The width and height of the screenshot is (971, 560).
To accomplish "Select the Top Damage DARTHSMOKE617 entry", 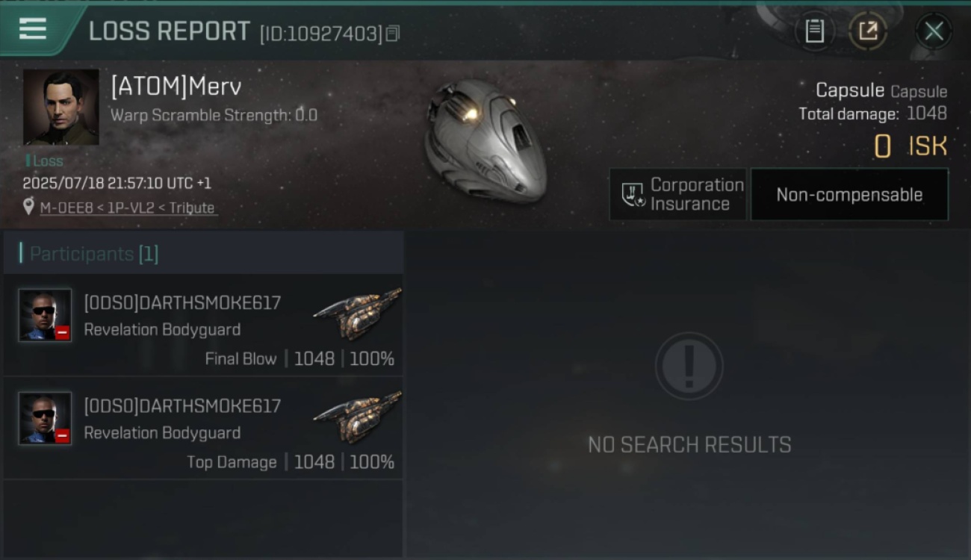I will coord(203,428).
